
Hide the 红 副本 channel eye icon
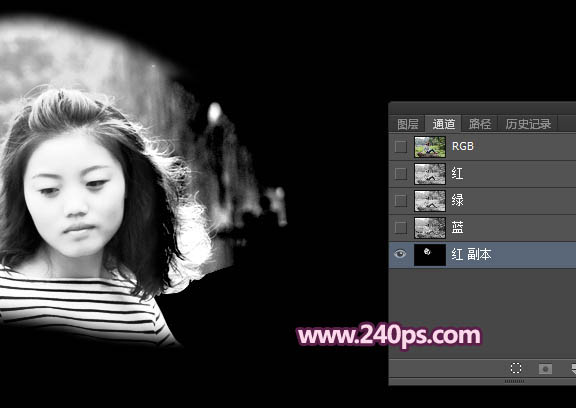point(400,254)
